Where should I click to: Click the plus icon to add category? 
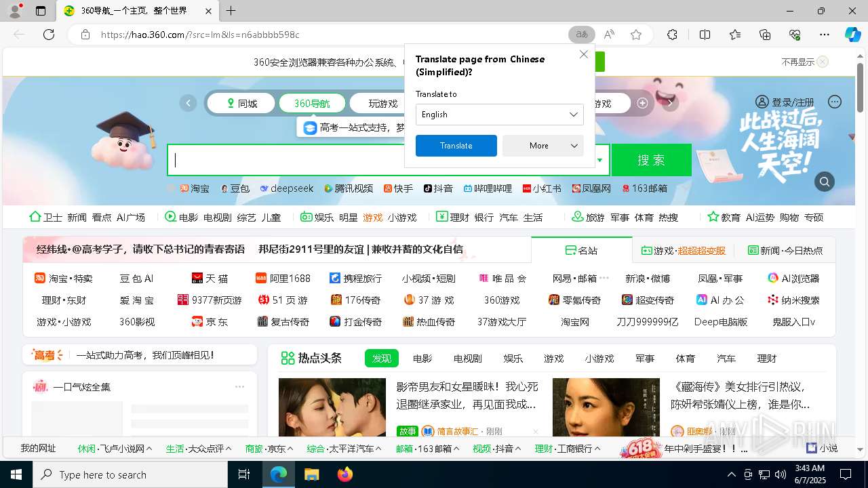(642, 103)
